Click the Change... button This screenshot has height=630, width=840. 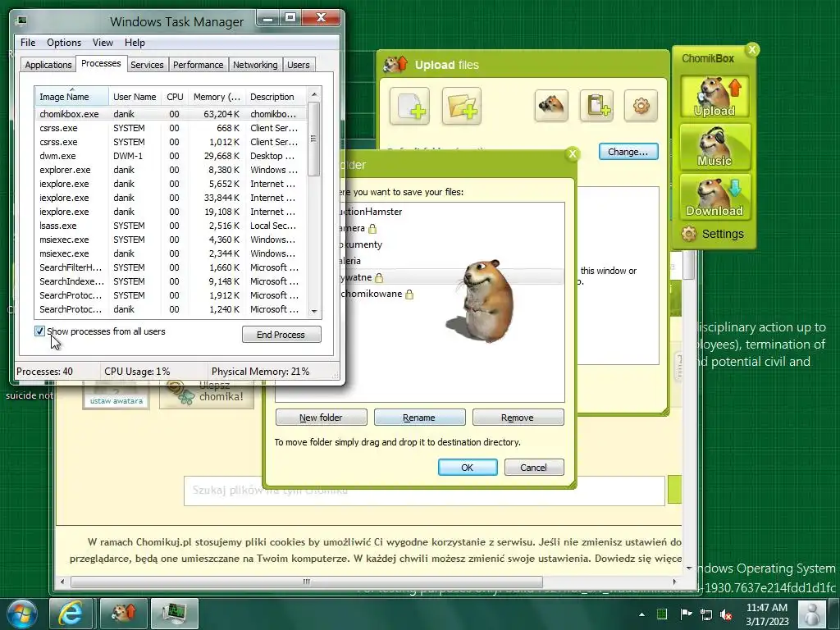point(628,152)
